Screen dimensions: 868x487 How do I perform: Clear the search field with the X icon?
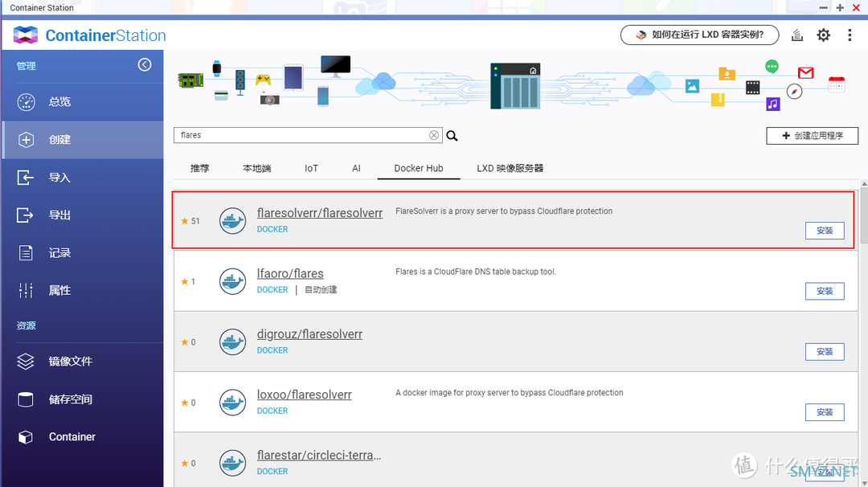434,135
